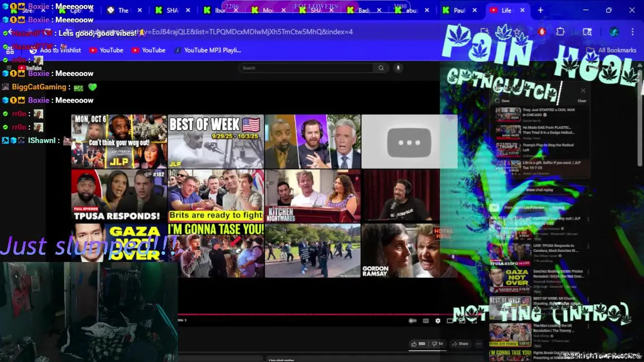Image resolution: width=644 pixels, height=362 pixels.
Task: Click the 'Show chat replay' button
Action: pos(539,190)
